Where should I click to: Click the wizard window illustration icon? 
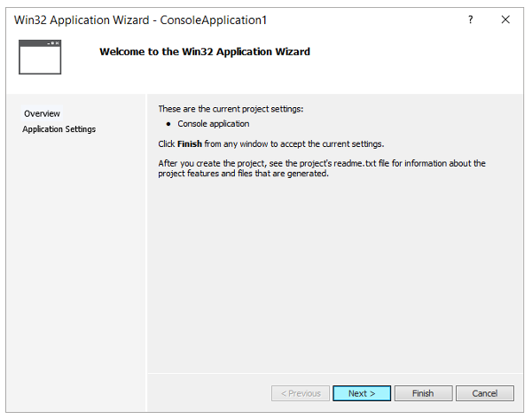point(40,57)
